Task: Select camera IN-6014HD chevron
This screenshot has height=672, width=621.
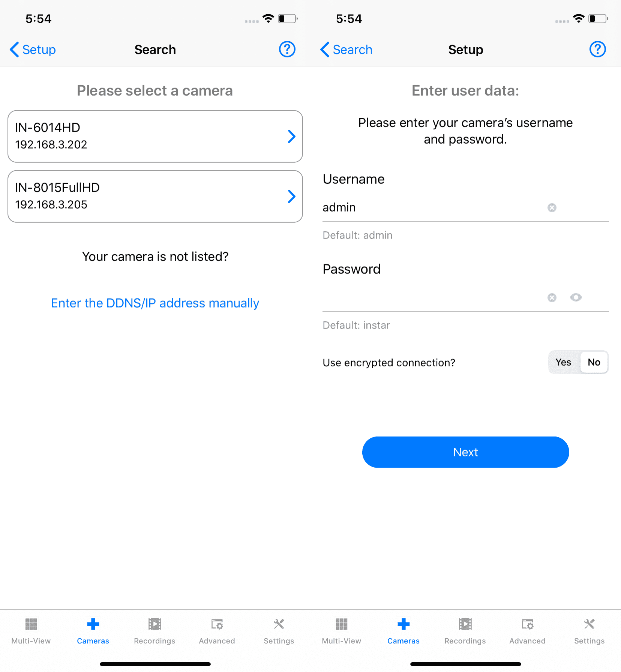Action: pyautogui.click(x=292, y=136)
